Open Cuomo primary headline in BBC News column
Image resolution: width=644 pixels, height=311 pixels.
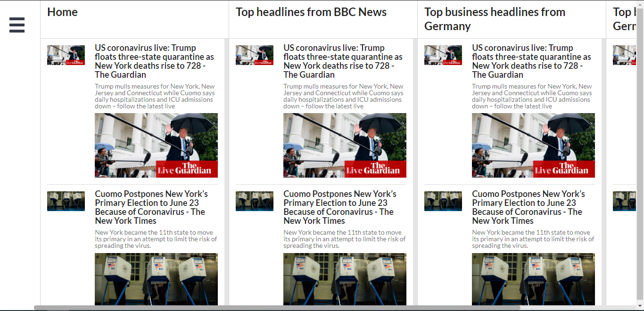[x=340, y=207]
